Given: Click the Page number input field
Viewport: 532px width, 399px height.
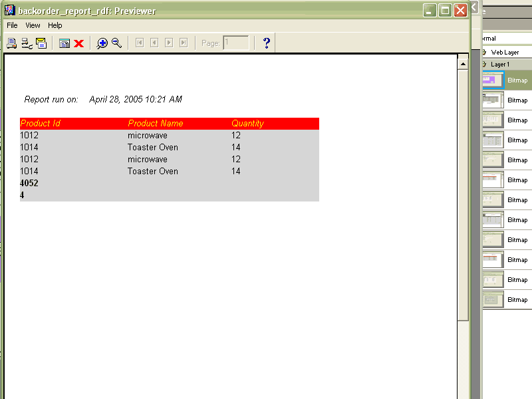Looking at the screenshot, I should pyautogui.click(x=236, y=43).
